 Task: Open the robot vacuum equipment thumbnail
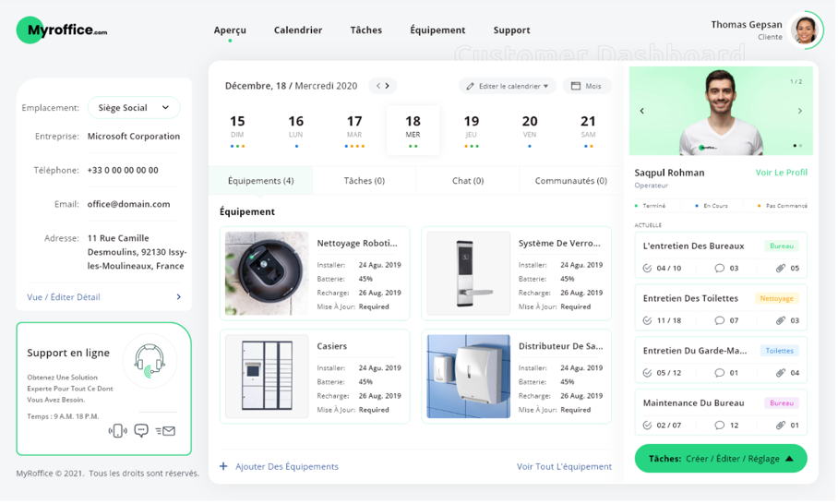267,274
